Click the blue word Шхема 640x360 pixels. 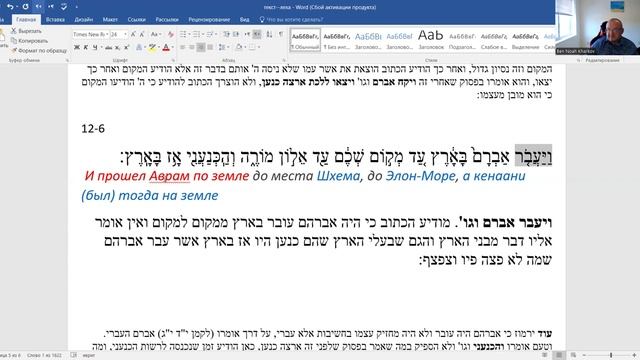click(338, 176)
